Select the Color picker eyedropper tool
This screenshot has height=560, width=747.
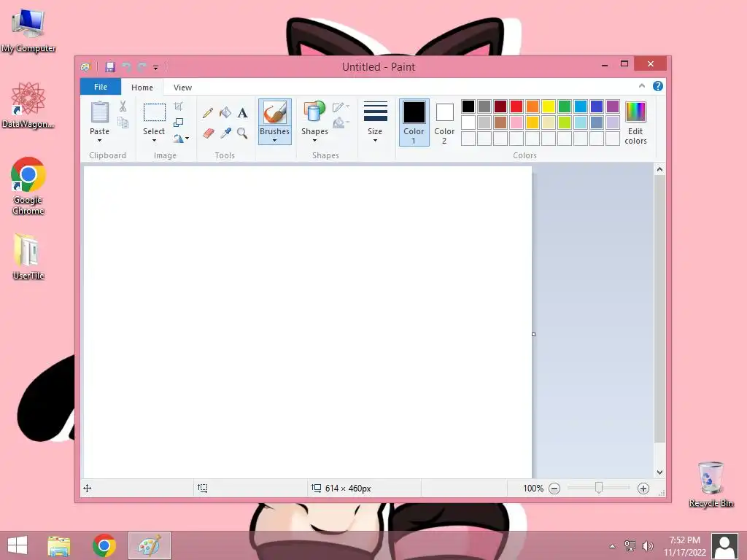(225, 133)
